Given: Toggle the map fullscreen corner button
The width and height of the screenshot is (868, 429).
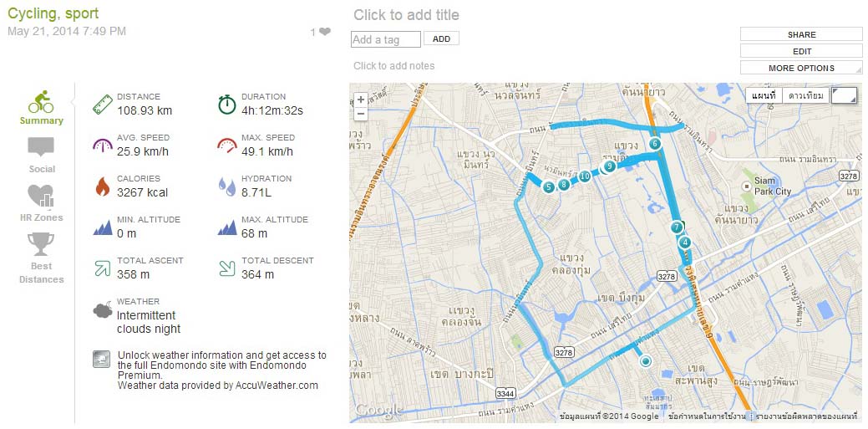Looking at the screenshot, I should pyautogui.click(x=845, y=95).
